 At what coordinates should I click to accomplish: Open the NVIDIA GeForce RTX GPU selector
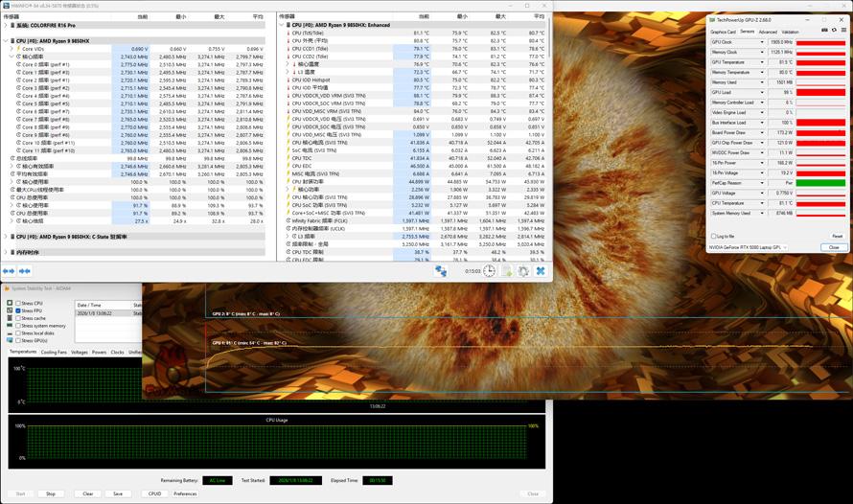point(748,247)
